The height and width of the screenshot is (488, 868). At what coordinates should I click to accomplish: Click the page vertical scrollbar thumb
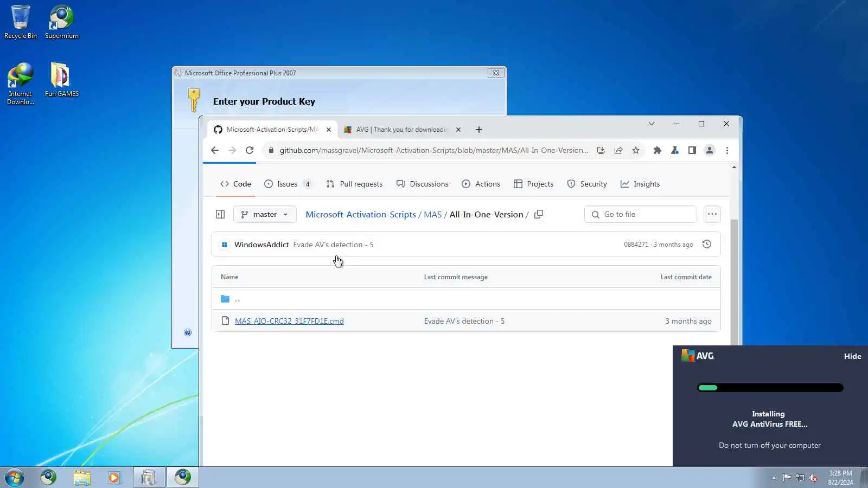734,282
